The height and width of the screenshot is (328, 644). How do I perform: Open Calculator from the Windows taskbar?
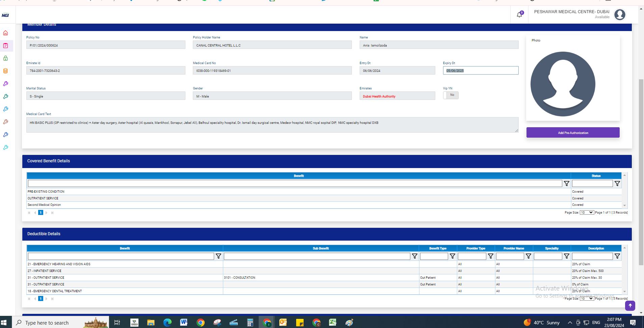250,323
